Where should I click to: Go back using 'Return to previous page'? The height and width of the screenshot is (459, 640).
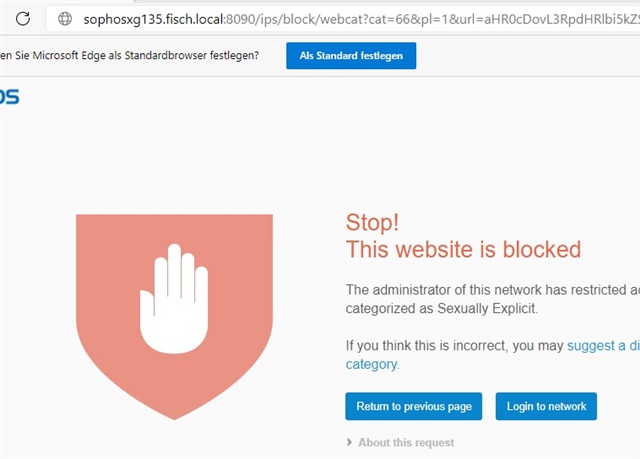click(x=413, y=406)
